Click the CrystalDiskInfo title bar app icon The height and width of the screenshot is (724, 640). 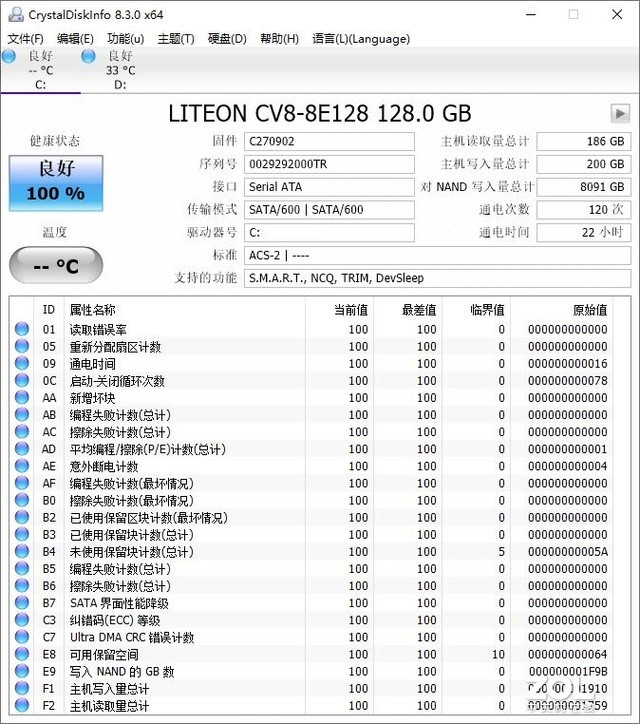point(16,14)
